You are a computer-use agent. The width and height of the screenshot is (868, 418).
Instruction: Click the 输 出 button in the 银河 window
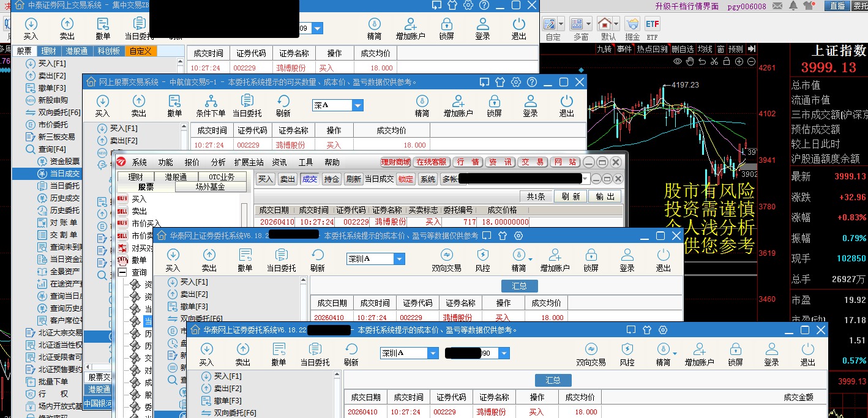point(605,196)
